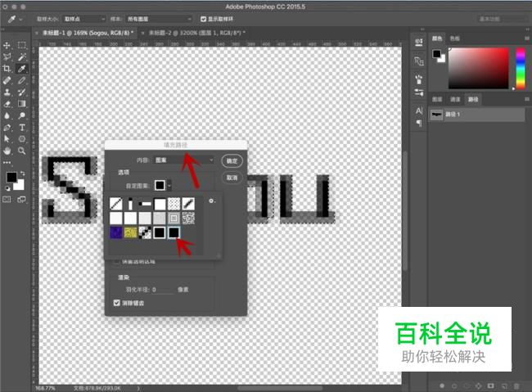Click delete path trash icon
The width and height of the screenshot is (532, 392).
[516, 386]
